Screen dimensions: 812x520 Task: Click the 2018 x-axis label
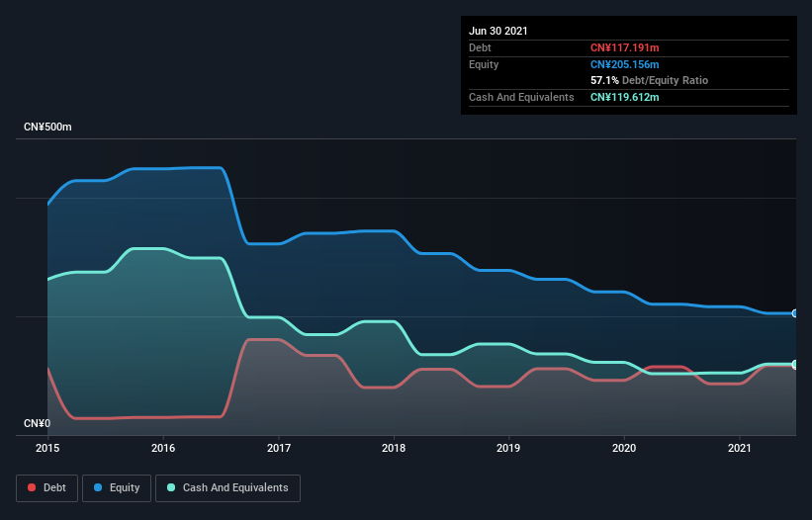[394, 448]
